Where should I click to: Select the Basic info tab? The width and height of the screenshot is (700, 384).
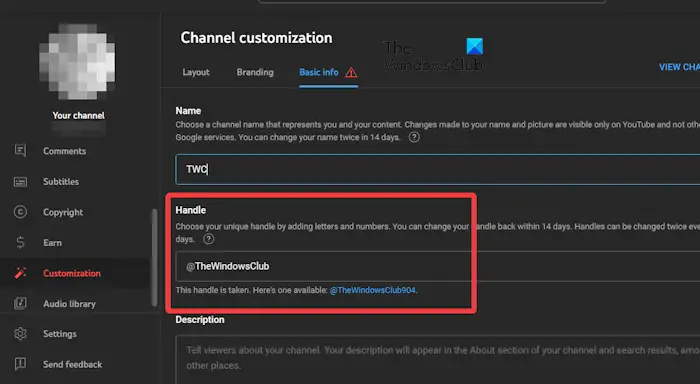(x=319, y=72)
